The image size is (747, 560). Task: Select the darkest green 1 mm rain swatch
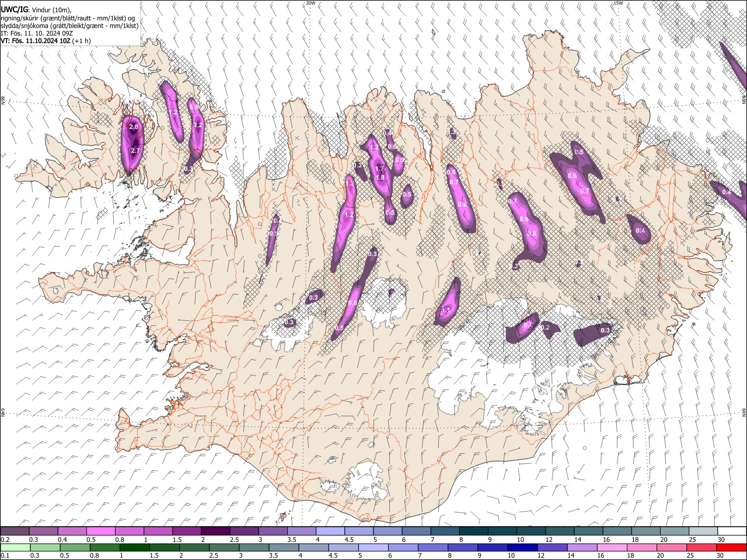134,547
